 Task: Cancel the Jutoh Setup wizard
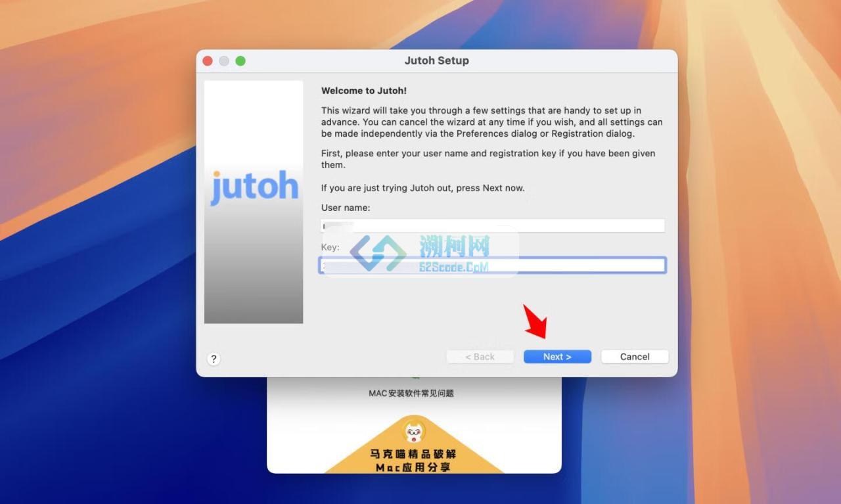click(x=635, y=357)
